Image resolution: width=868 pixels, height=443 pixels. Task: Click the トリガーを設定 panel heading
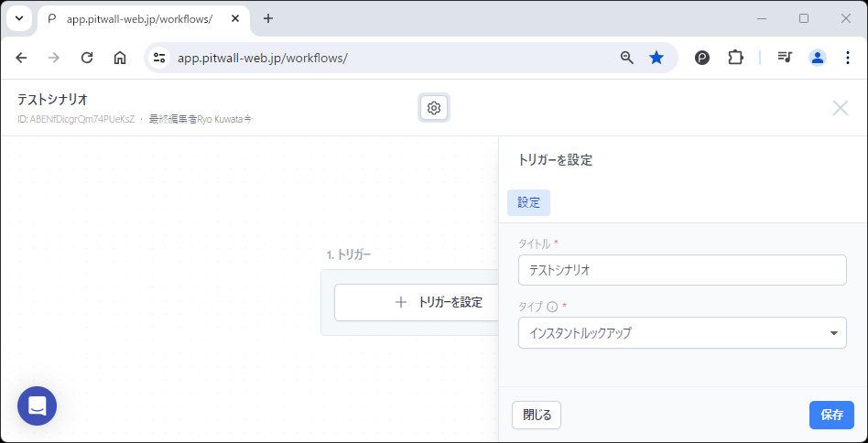pos(555,161)
